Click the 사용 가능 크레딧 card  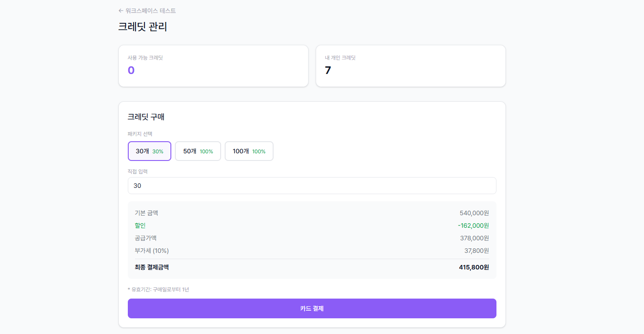[x=213, y=66]
